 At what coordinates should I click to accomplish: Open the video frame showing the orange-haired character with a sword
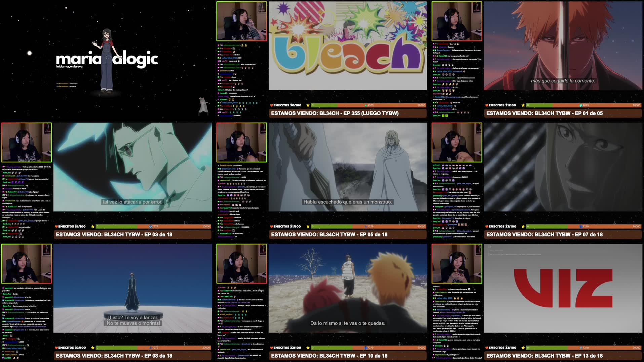click(563, 46)
